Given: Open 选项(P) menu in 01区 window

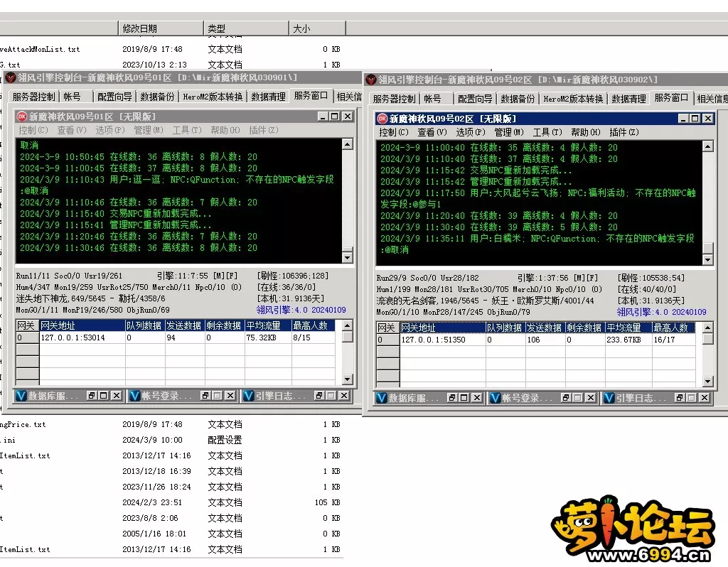Looking at the screenshot, I should 110,131.
